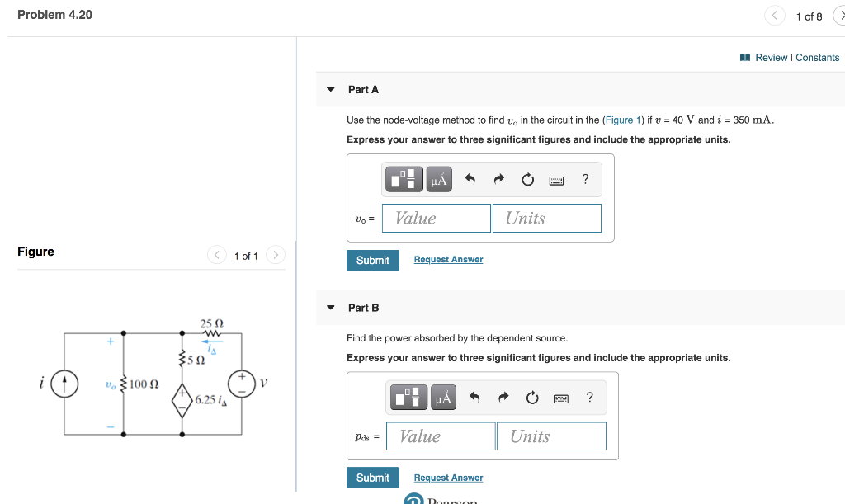Open the equation template editor in Part A
845x504 pixels.
pos(404,179)
